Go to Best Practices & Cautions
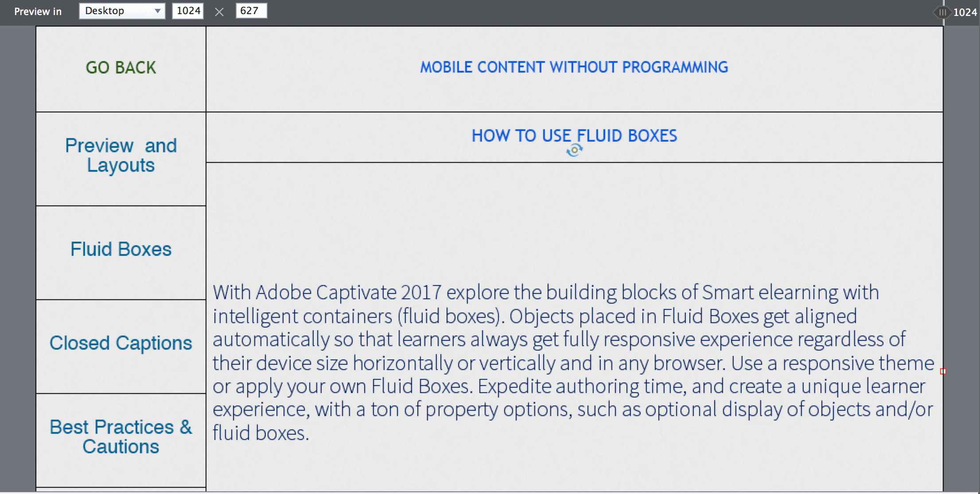 121,437
